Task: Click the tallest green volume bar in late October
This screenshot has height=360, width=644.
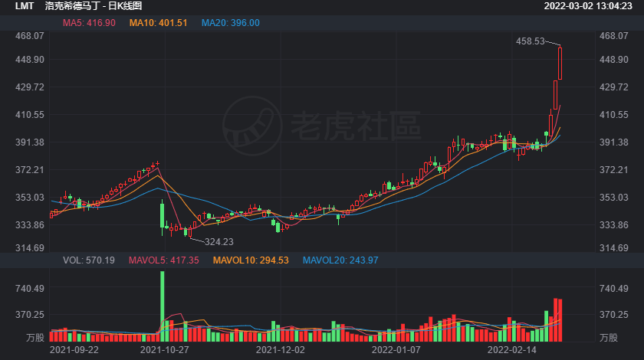Action: 163,306
